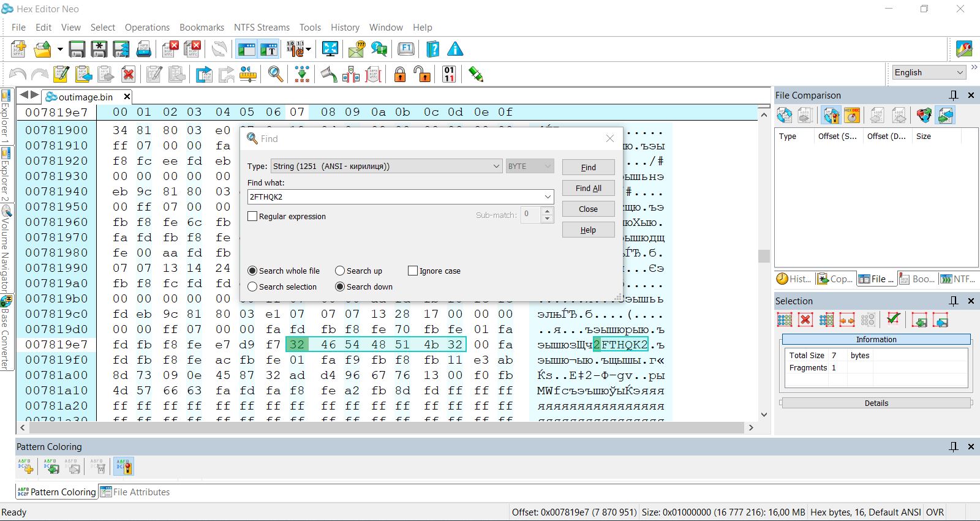Choose the Search selection radio option
This screenshot has height=521, width=980.
pyautogui.click(x=252, y=287)
